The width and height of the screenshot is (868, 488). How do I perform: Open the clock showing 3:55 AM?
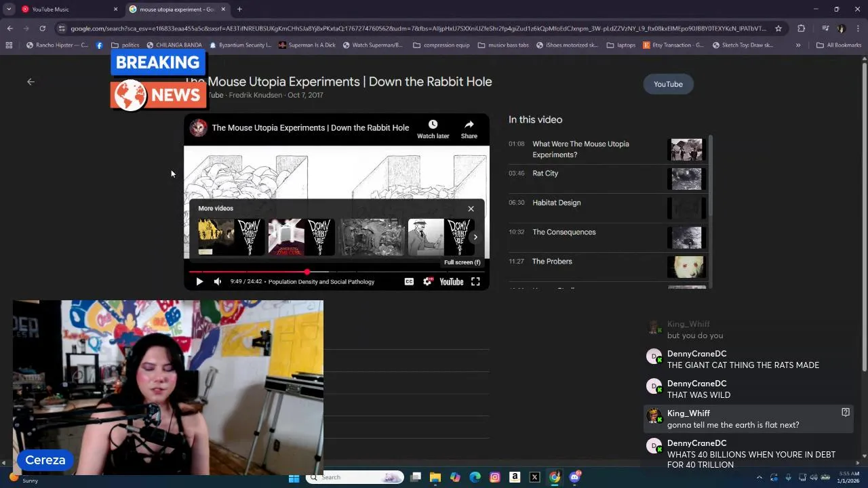(848, 477)
